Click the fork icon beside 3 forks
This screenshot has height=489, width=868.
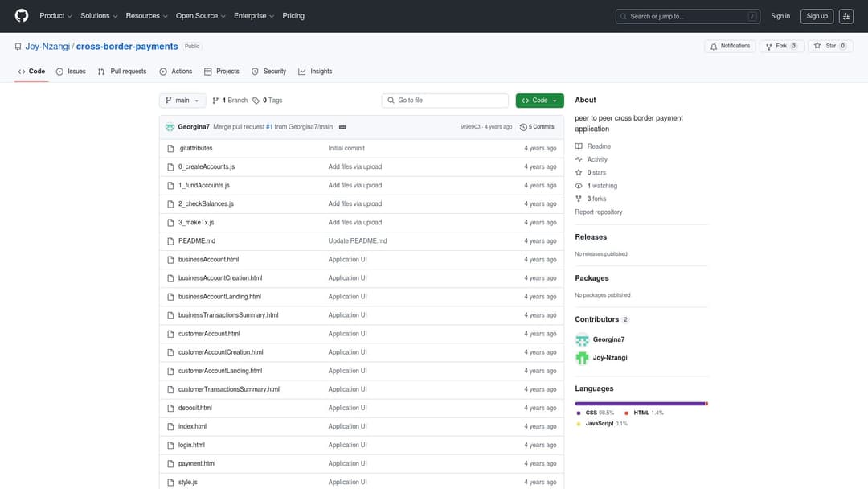579,199
